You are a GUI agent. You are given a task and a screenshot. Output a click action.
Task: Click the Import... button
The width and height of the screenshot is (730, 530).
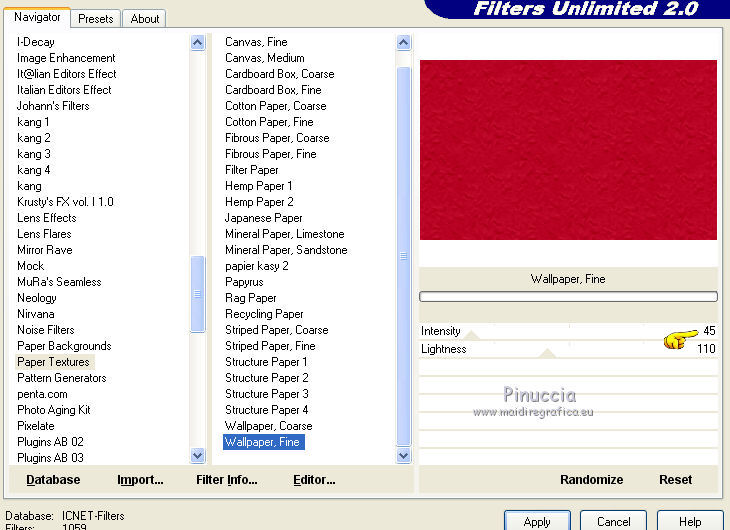coord(140,480)
